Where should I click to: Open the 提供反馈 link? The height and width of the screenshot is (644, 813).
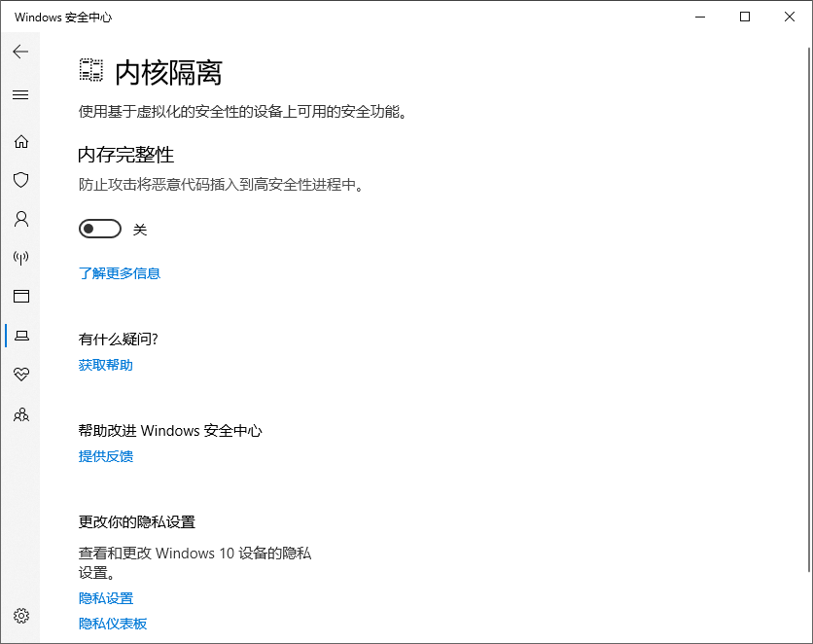(x=106, y=456)
